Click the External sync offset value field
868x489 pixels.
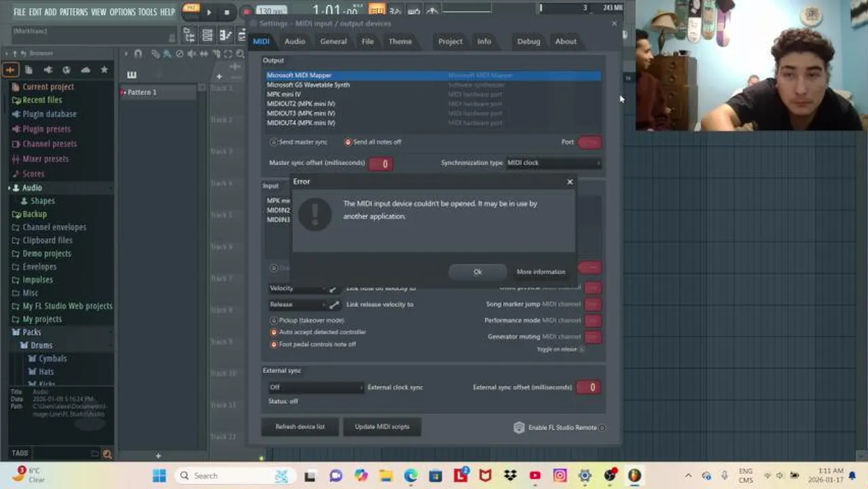(588, 387)
